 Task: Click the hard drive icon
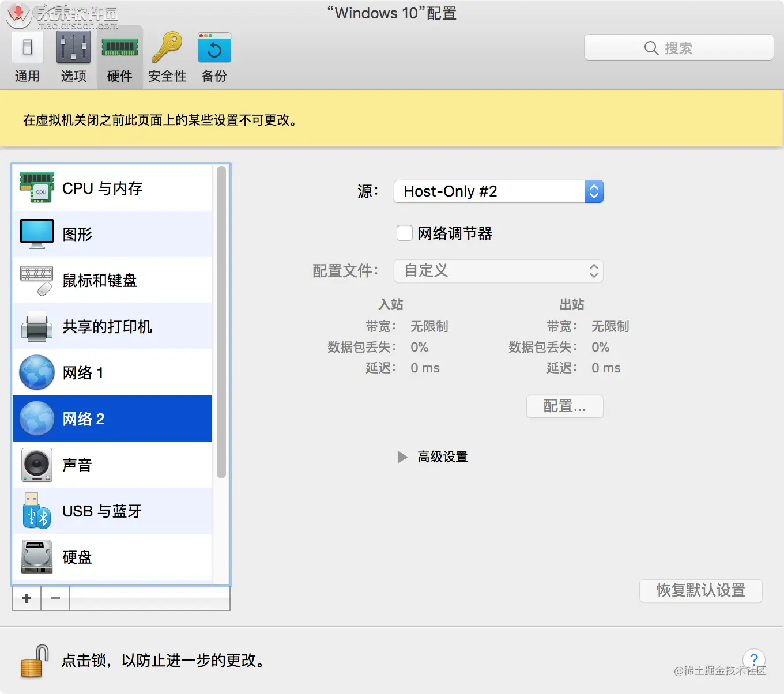tap(37, 557)
